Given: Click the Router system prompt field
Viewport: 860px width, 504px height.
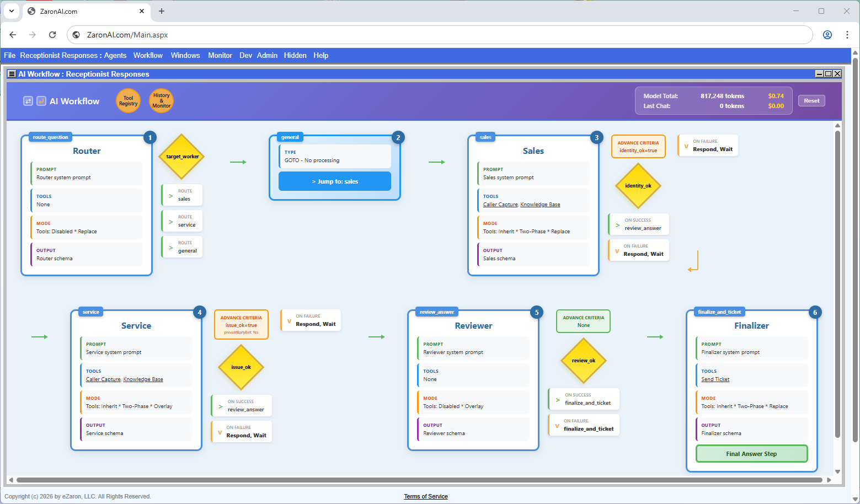Looking at the screenshot, I should 87,174.
